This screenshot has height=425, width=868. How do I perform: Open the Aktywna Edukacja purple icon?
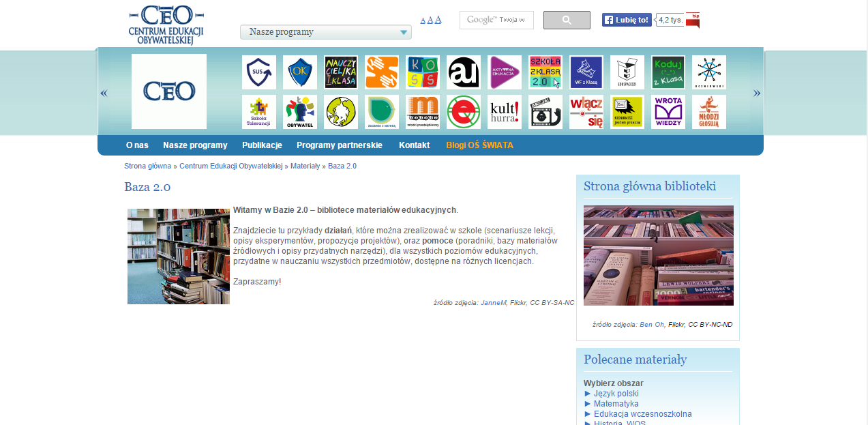click(x=505, y=72)
